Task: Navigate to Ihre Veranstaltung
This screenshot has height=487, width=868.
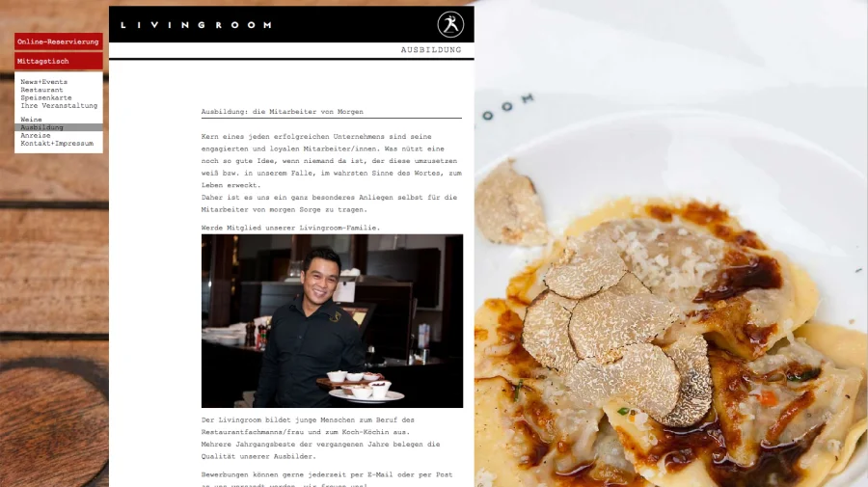Action: coord(59,105)
